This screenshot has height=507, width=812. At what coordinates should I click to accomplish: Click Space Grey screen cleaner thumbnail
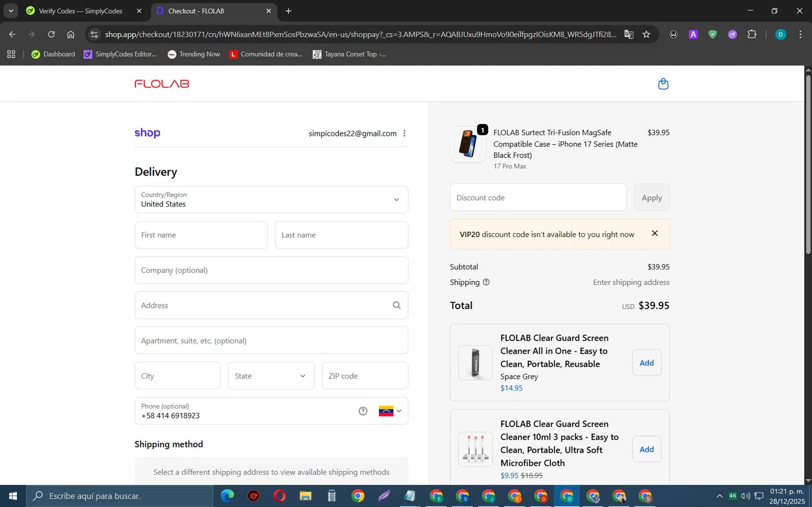pos(475,363)
